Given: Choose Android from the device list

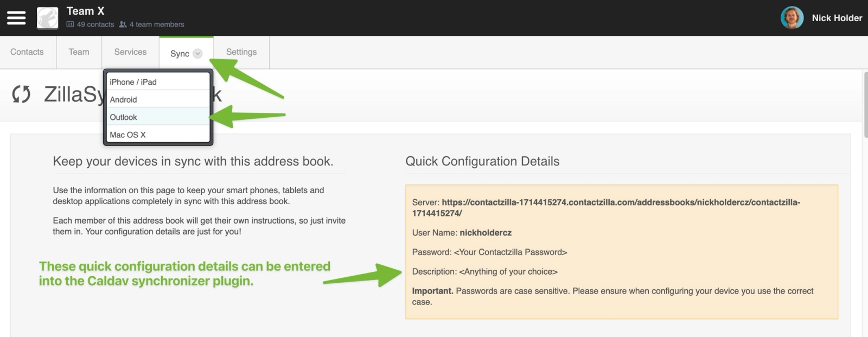Looking at the screenshot, I should click(x=123, y=99).
